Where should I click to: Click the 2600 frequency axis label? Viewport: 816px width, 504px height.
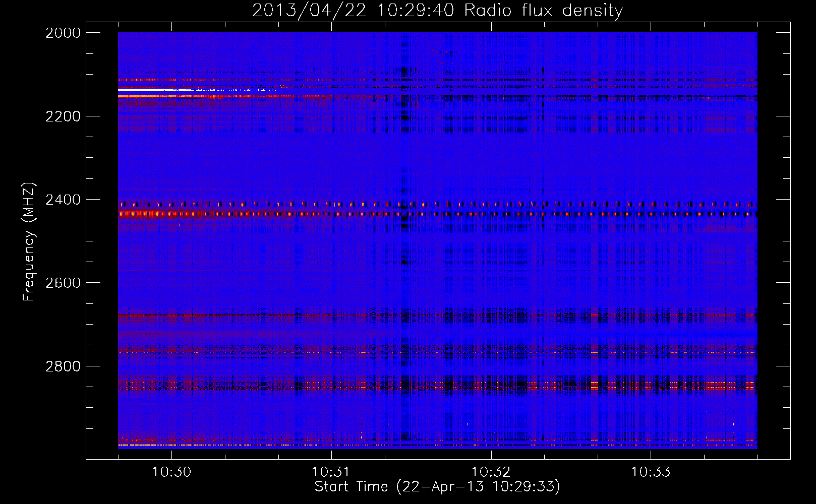tap(63, 283)
